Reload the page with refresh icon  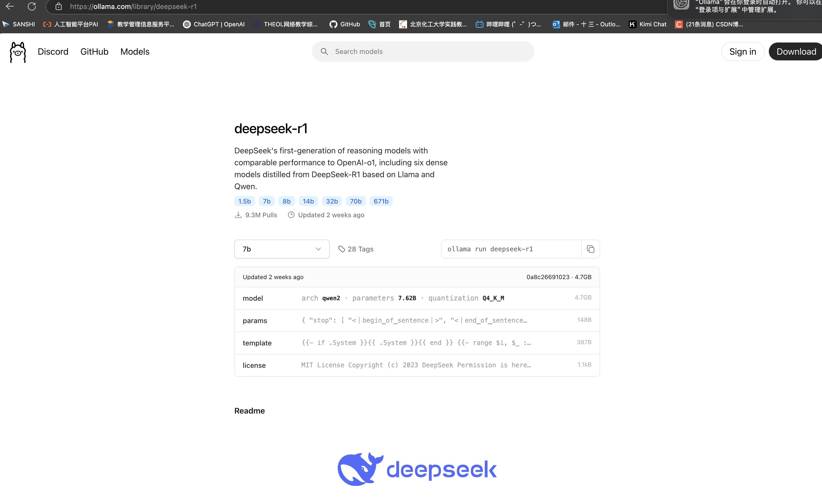click(32, 6)
